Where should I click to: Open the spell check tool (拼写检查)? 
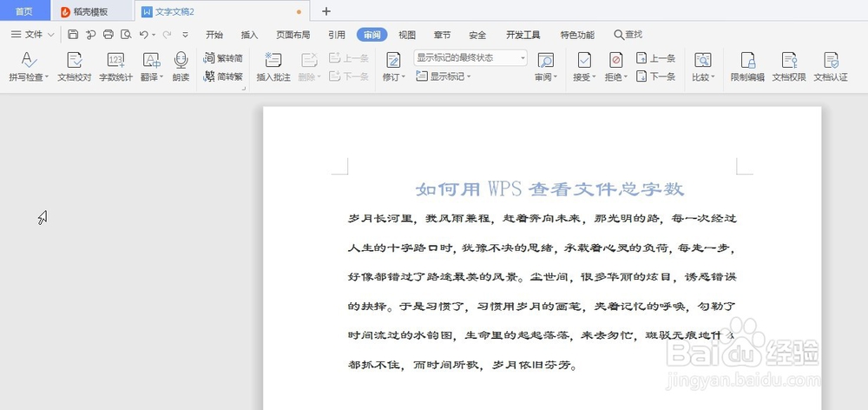point(29,67)
